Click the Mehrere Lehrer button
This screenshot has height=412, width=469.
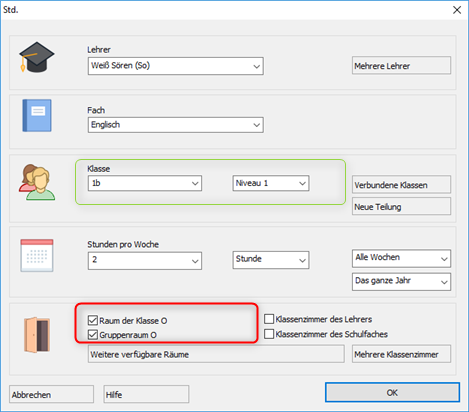coord(401,65)
